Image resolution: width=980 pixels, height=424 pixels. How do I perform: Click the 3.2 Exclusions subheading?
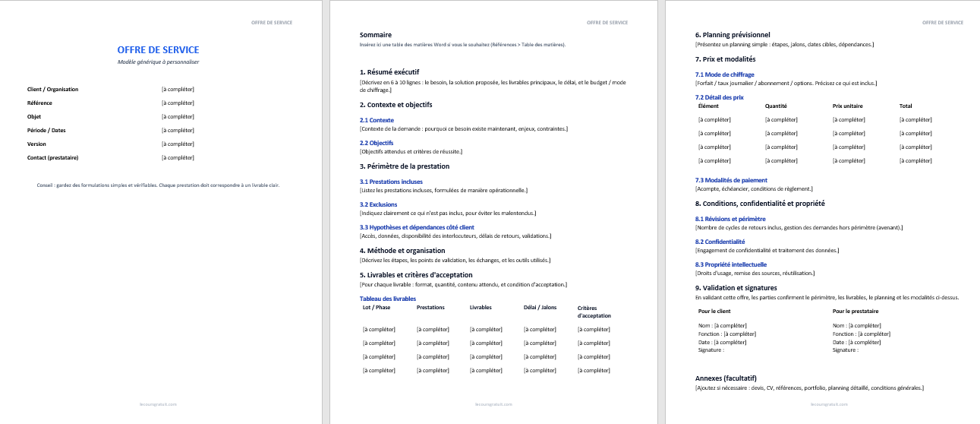pos(378,204)
